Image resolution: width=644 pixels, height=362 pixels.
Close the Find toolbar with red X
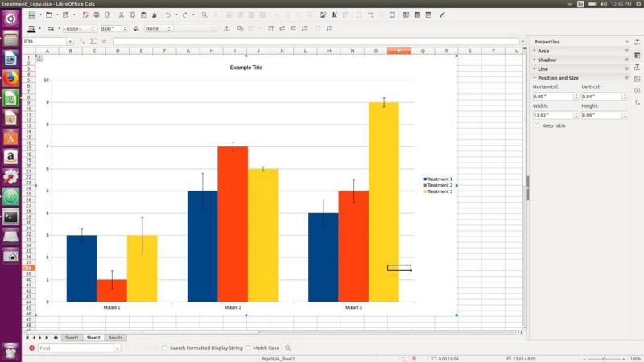click(x=31, y=348)
